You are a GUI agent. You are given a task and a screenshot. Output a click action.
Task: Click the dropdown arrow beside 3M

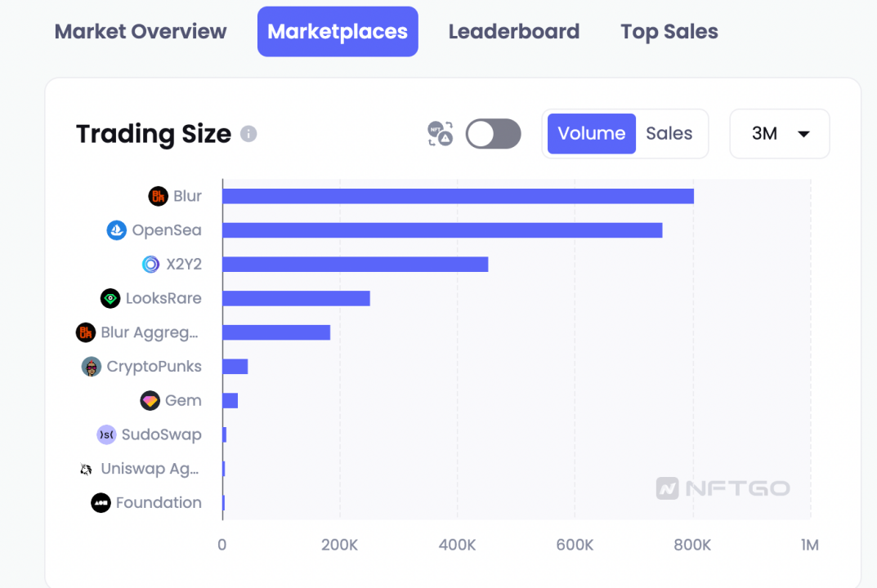coord(803,134)
